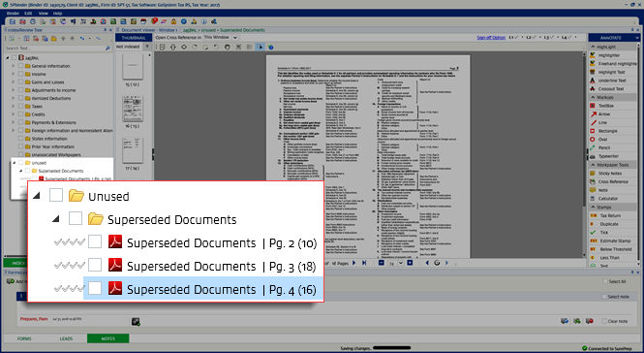Apply the Below Threshold stamp

tap(613, 249)
